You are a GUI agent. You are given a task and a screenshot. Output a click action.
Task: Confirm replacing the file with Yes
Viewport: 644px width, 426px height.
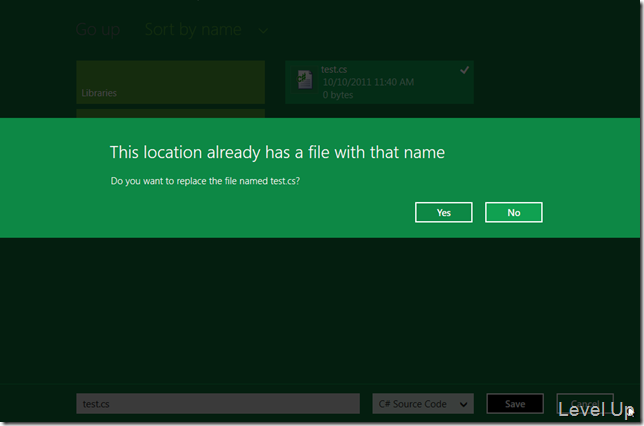(444, 212)
